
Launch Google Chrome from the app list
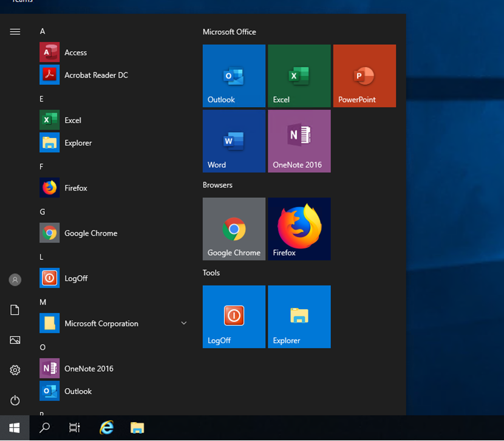(113, 233)
